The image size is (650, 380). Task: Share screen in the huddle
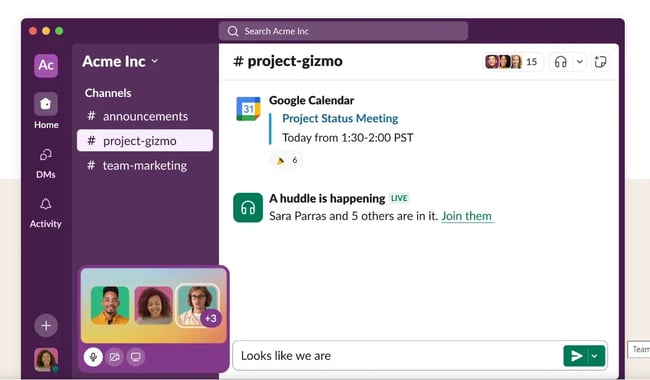tap(136, 357)
